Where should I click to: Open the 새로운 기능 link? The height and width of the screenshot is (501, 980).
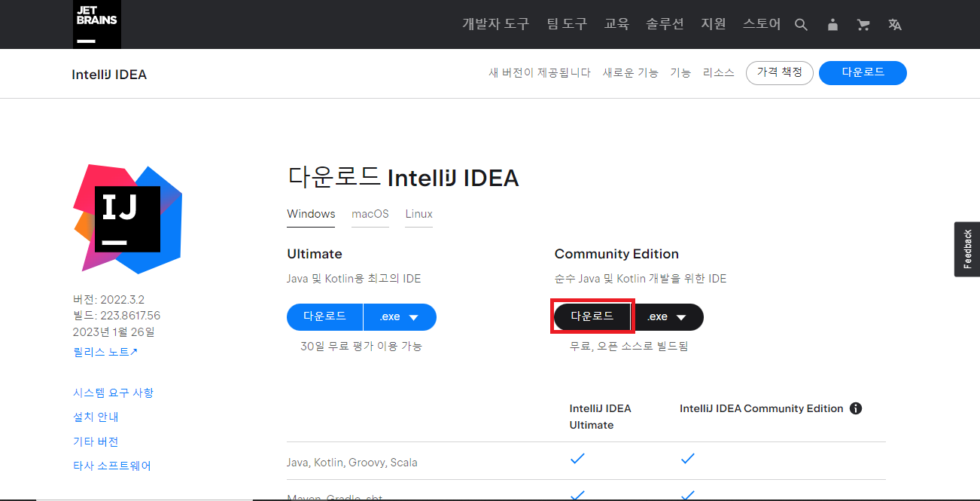point(631,73)
